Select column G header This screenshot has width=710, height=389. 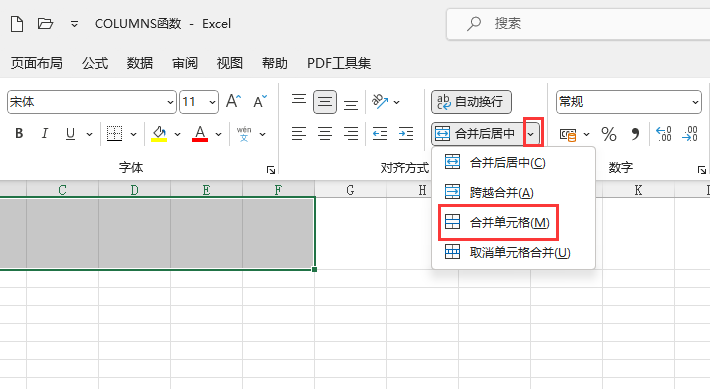click(350, 190)
